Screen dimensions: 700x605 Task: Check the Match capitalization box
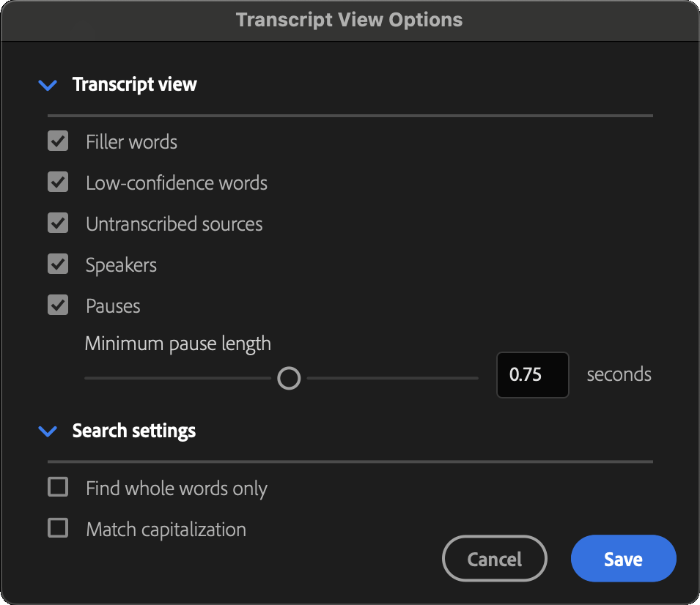(58, 528)
